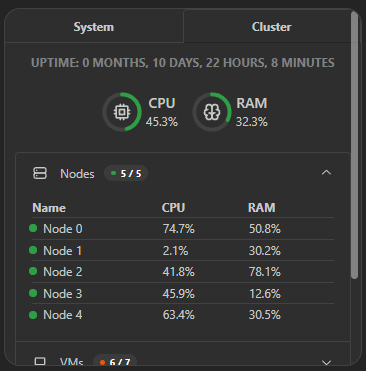366x371 pixels.
Task: Select the Node 3 row
Action: pos(181,293)
